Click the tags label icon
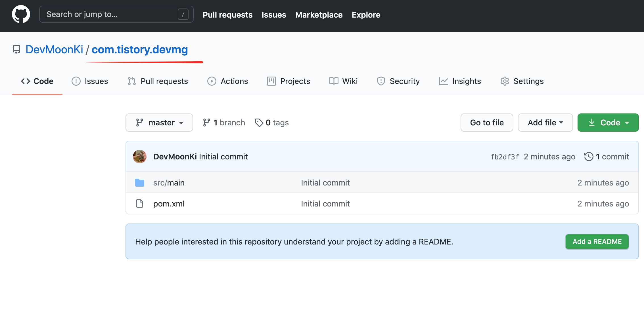 259,123
